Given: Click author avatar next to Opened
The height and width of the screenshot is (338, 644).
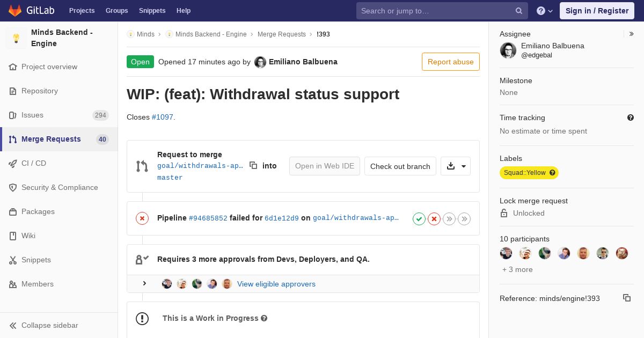Looking at the screenshot, I should [260, 62].
